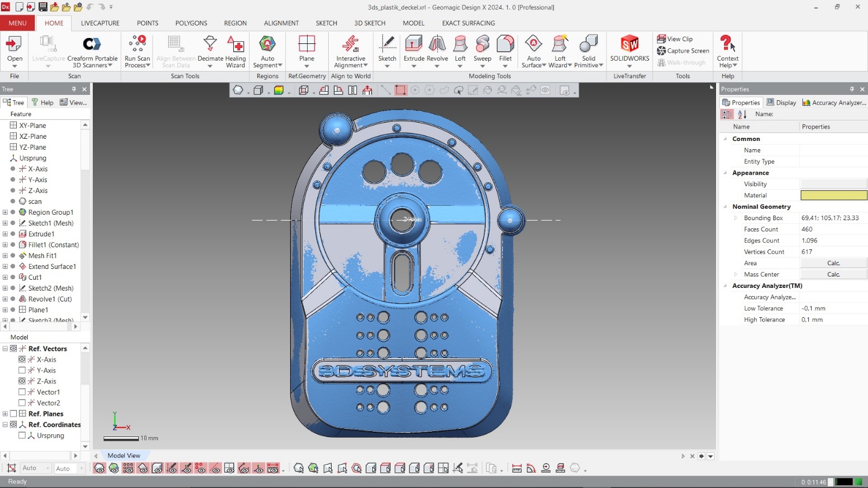Create a reference Plane

[307, 52]
